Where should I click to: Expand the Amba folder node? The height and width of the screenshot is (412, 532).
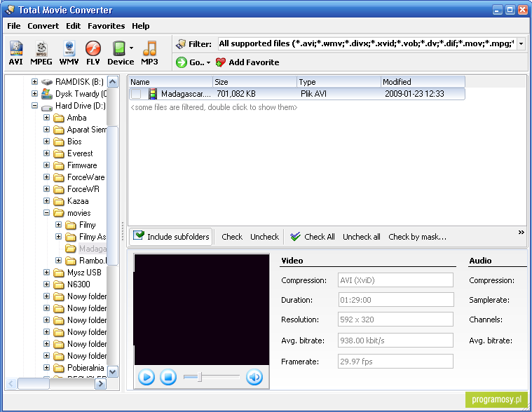46,117
